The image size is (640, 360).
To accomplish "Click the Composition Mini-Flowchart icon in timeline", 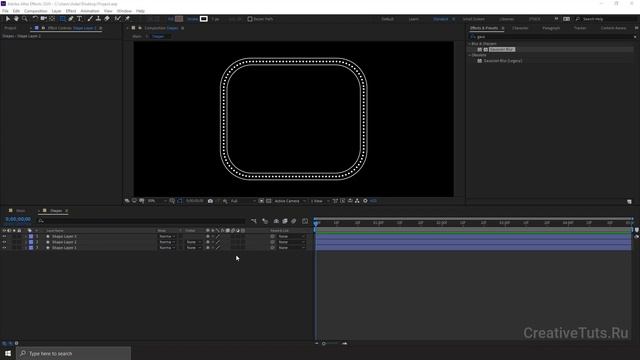I will click(x=253, y=221).
